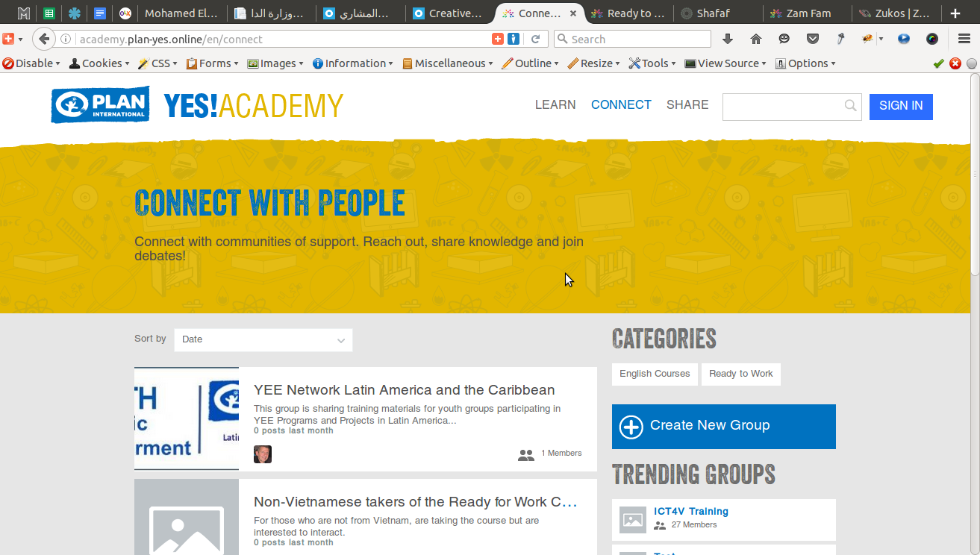
Task: Click the blue info icon in address bar
Action: point(514,39)
